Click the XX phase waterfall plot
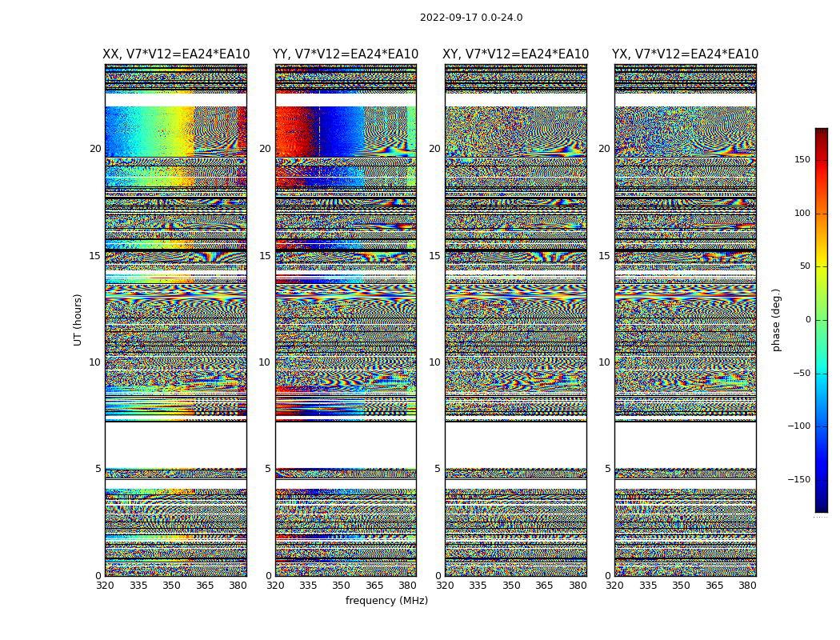840x640 pixels. tap(176, 320)
